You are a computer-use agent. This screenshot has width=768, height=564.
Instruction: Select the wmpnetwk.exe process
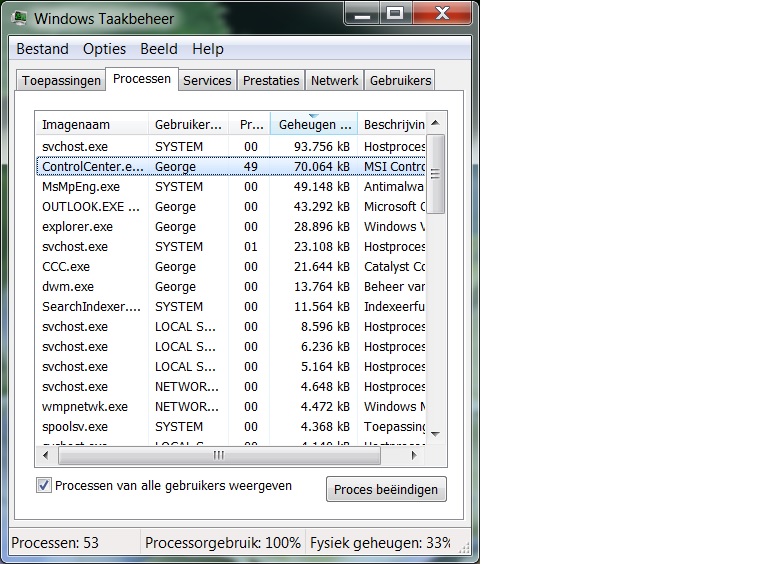231,407
